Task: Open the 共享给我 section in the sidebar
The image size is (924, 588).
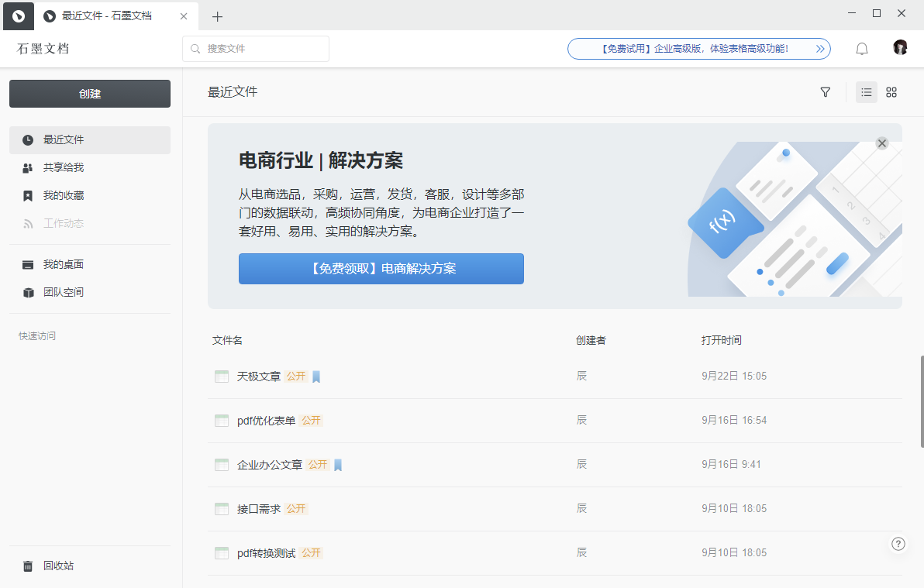Action: coord(62,167)
